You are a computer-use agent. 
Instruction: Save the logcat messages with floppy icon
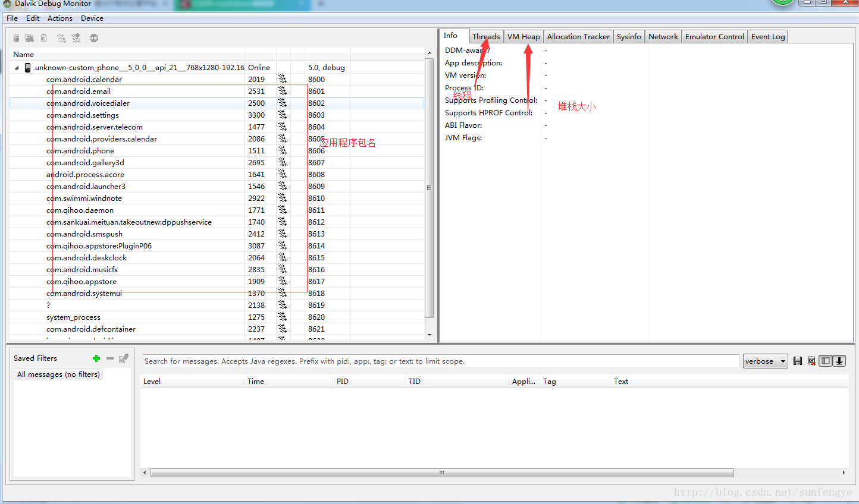pos(798,361)
